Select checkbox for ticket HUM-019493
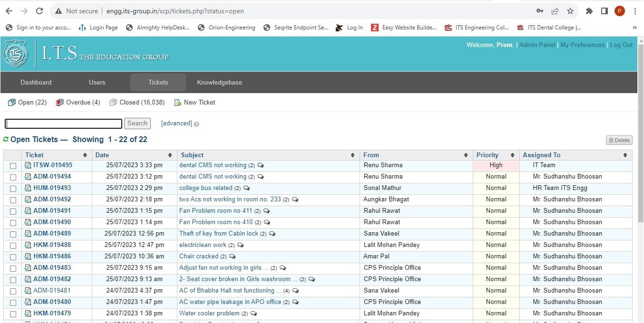 [x=13, y=189]
